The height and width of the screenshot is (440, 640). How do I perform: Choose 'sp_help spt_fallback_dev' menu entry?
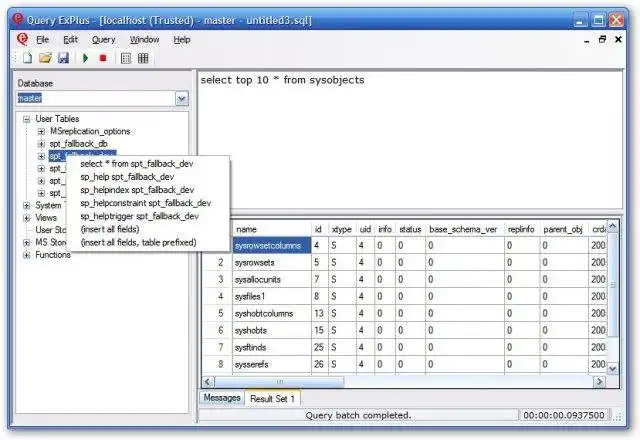pyautogui.click(x=148, y=177)
